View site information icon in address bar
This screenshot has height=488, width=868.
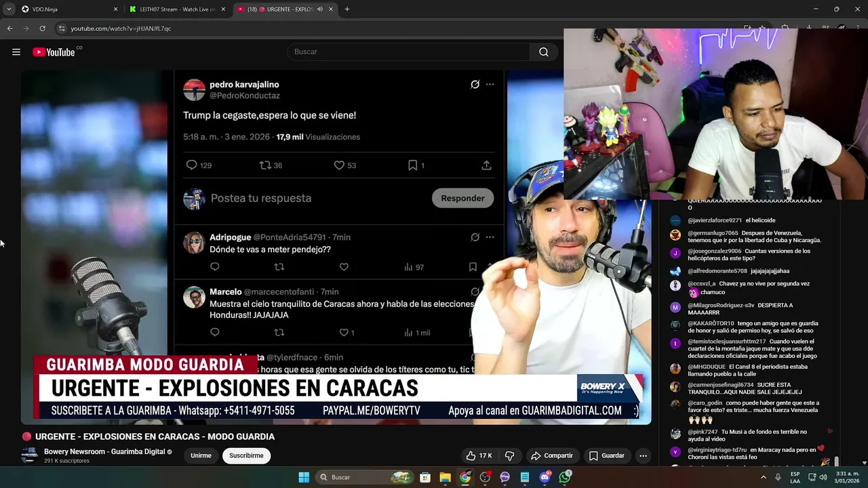coord(62,28)
